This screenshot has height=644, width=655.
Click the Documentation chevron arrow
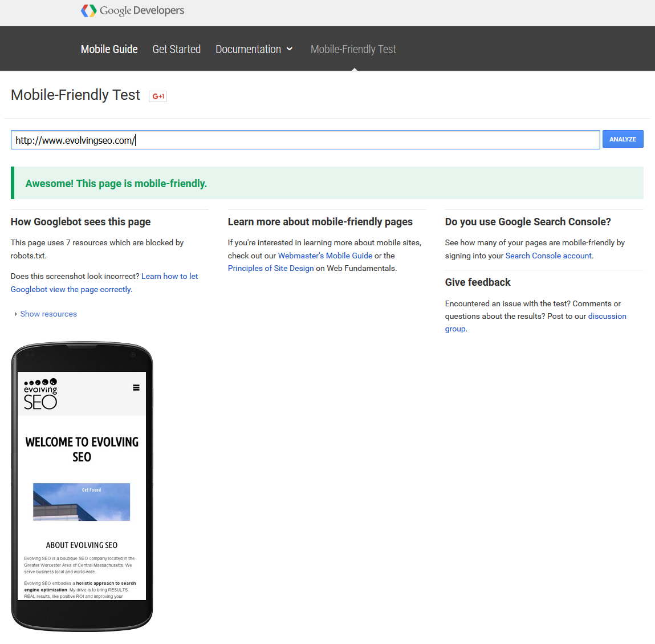click(x=290, y=50)
